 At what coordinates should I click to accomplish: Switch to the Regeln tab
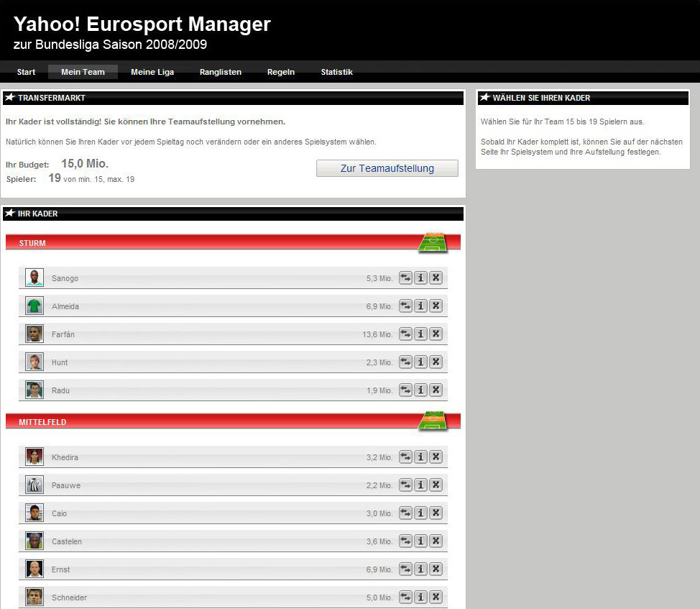(x=281, y=72)
